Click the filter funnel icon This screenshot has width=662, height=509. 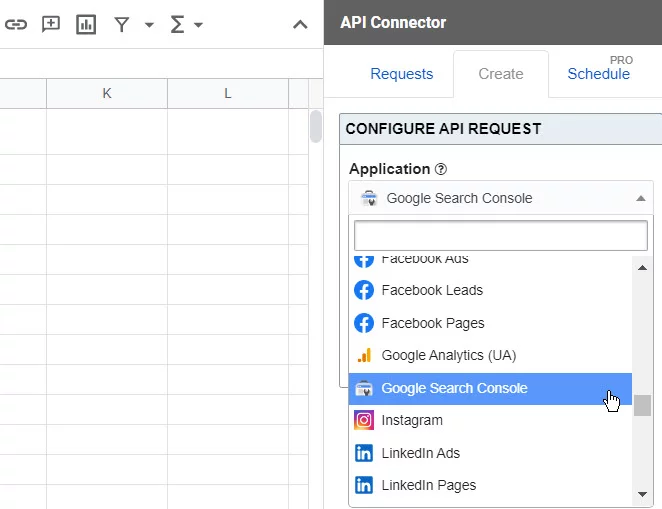[x=122, y=24]
